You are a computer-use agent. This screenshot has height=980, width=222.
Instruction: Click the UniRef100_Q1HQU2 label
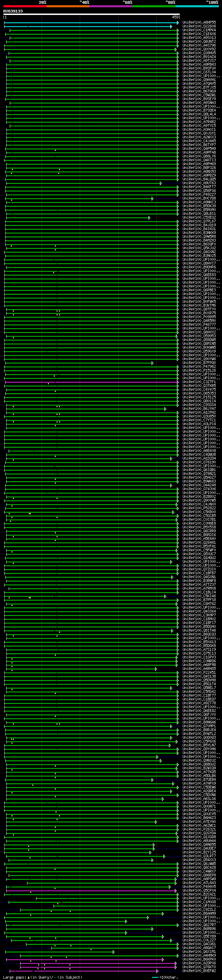[199, 558]
